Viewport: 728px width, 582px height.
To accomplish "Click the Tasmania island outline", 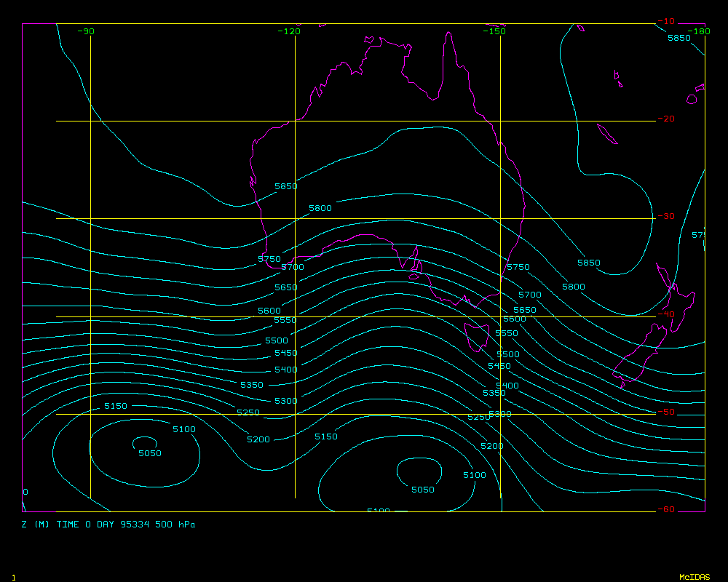I will click(x=478, y=336).
